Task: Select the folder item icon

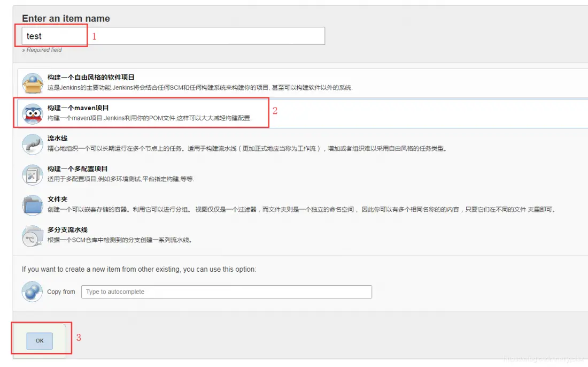Action: 33,205
